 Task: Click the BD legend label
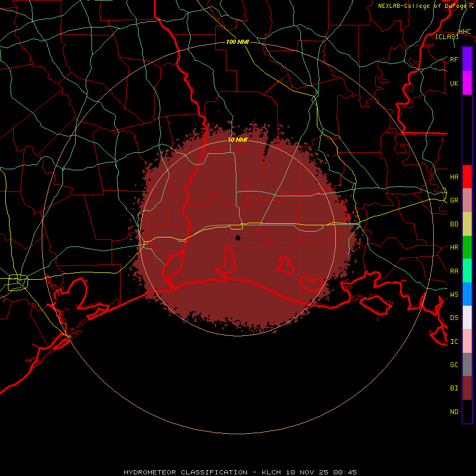coord(454,224)
